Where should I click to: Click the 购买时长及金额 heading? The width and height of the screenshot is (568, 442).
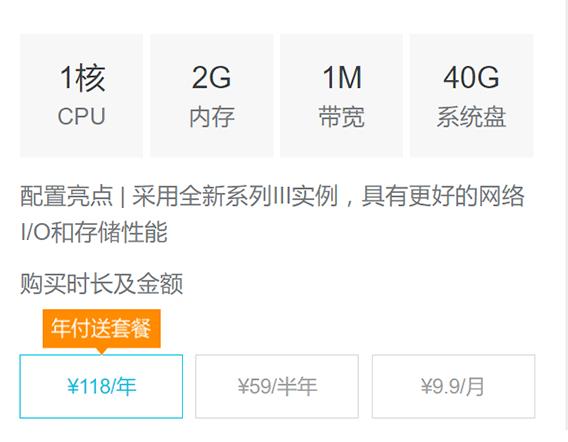pos(101,283)
